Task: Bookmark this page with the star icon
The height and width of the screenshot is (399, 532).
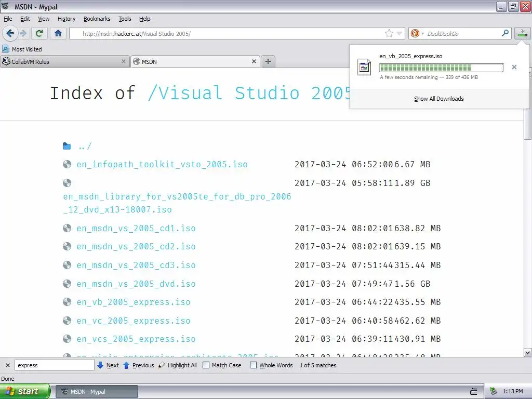Action: tap(389, 33)
